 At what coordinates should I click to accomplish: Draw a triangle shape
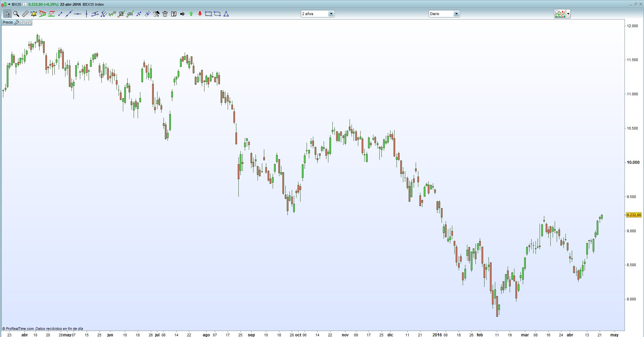(226, 14)
